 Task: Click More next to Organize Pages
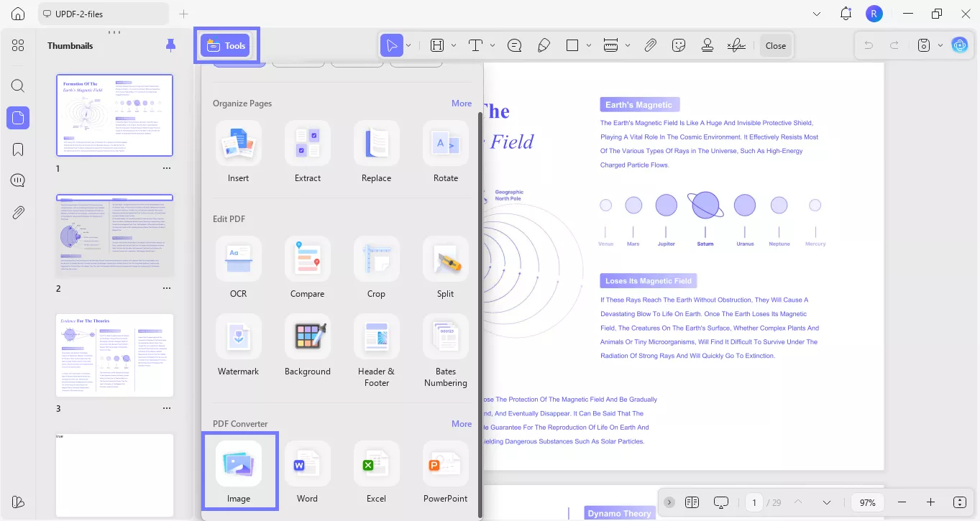tap(461, 103)
